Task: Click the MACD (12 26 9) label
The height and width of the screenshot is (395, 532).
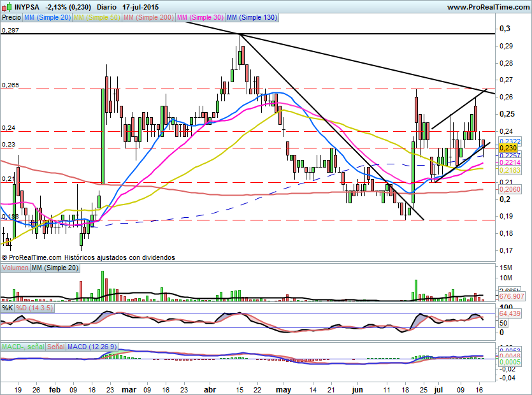Action: coord(92,347)
